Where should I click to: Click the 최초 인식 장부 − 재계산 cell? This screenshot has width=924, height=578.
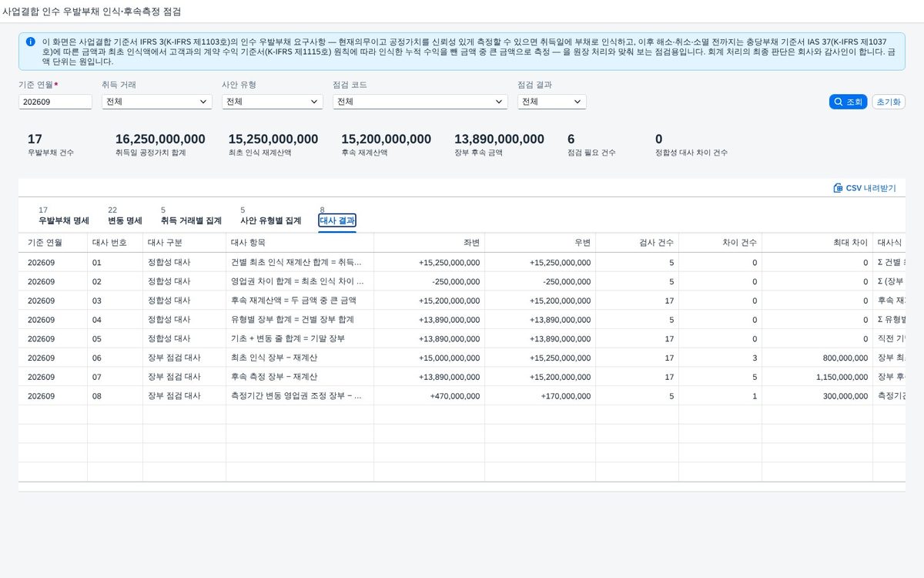click(300, 358)
